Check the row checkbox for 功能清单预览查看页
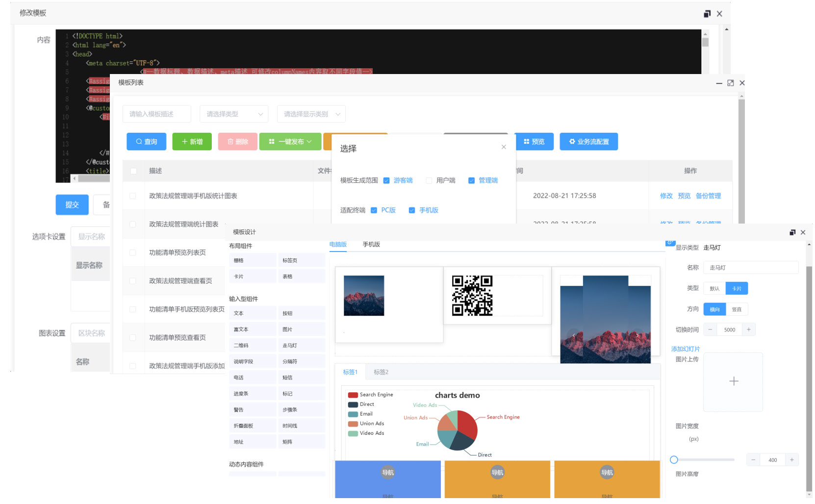Viewport: 815px width, 504px height. pos(132,338)
